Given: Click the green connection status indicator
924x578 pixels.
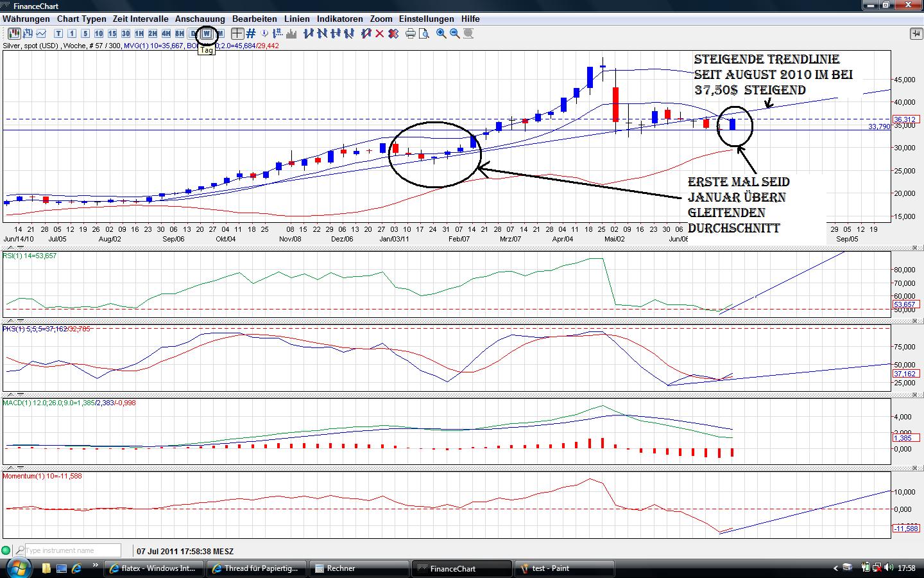Looking at the screenshot, I should [6, 550].
